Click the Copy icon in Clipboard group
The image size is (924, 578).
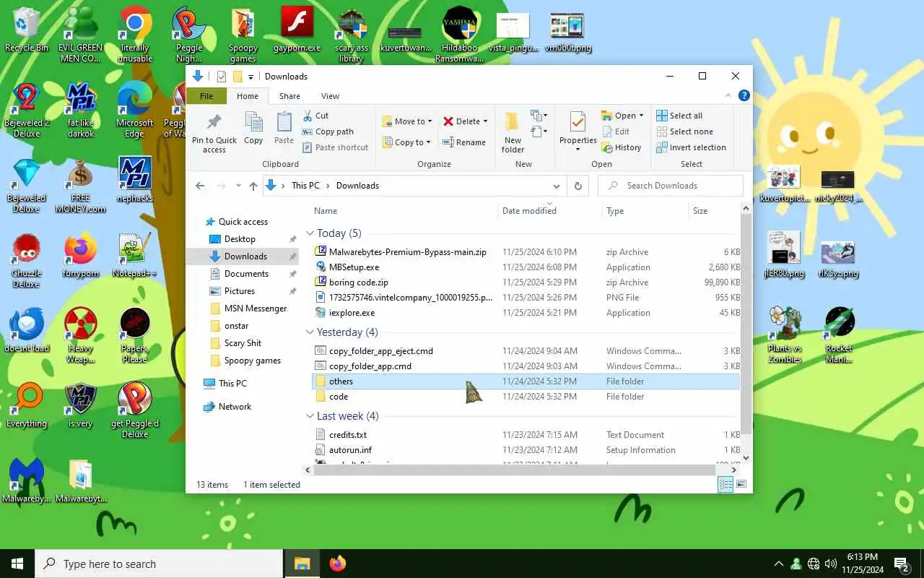[x=253, y=122]
